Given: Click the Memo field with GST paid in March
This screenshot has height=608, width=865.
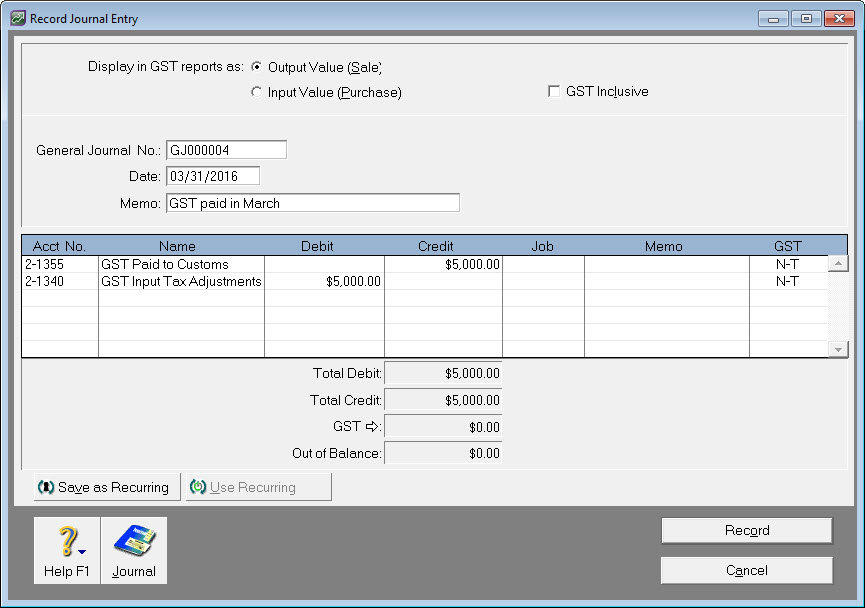Looking at the screenshot, I should point(312,203).
